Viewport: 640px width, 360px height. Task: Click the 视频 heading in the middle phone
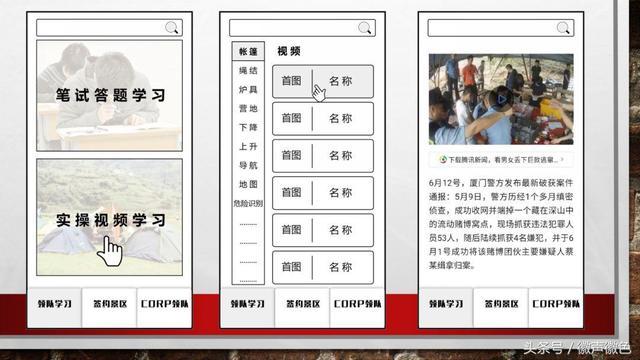(289, 51)
